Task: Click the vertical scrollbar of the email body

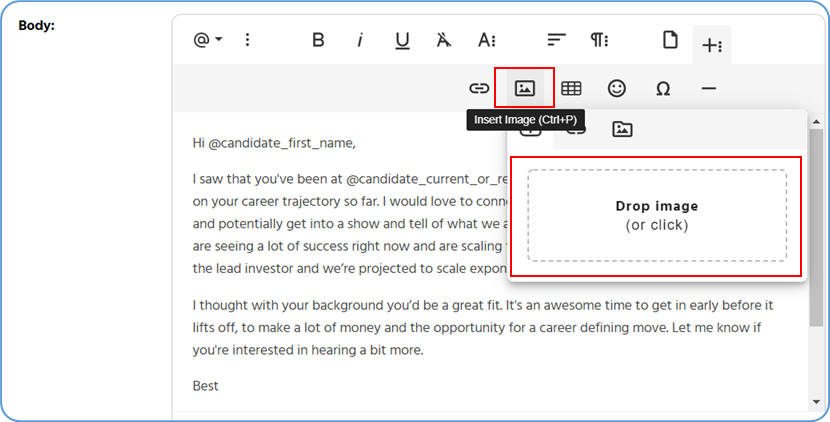Action: pos(816,230)
